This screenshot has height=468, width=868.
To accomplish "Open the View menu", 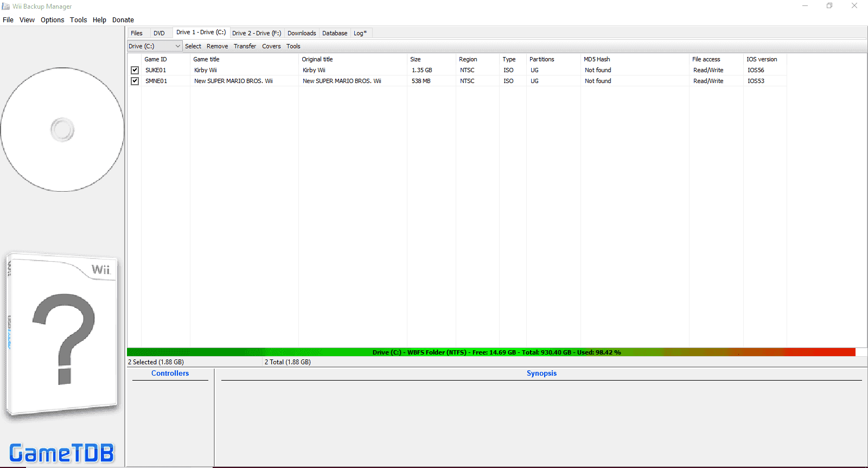I will coord(27,20).
